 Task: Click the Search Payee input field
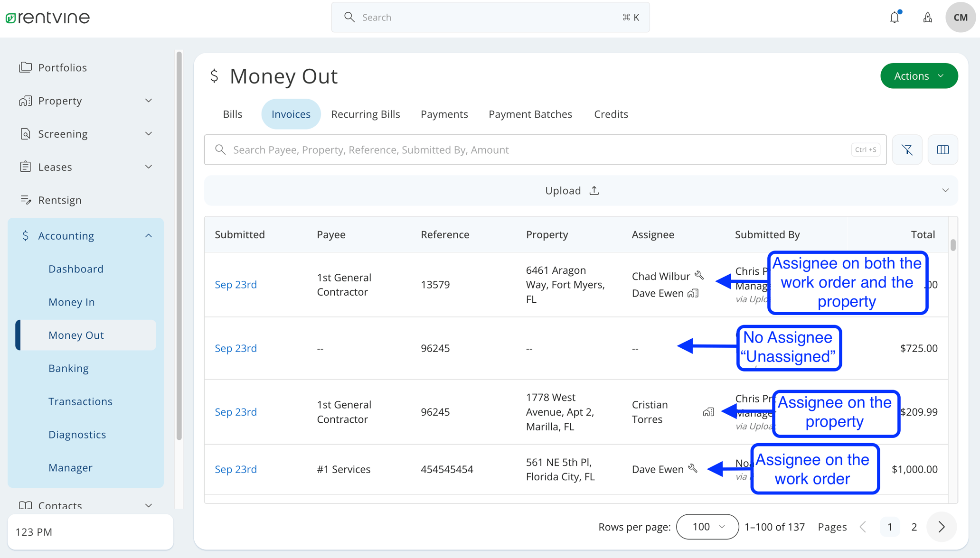pyautogui.click(x=427, y=149)
